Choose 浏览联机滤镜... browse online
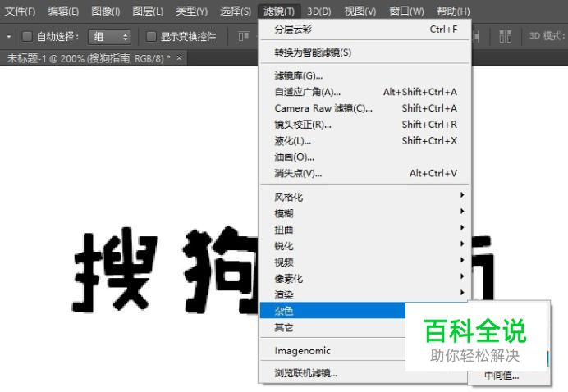Image resolution: width=568 pixels, height=392 pixels. tap(364, 373)
